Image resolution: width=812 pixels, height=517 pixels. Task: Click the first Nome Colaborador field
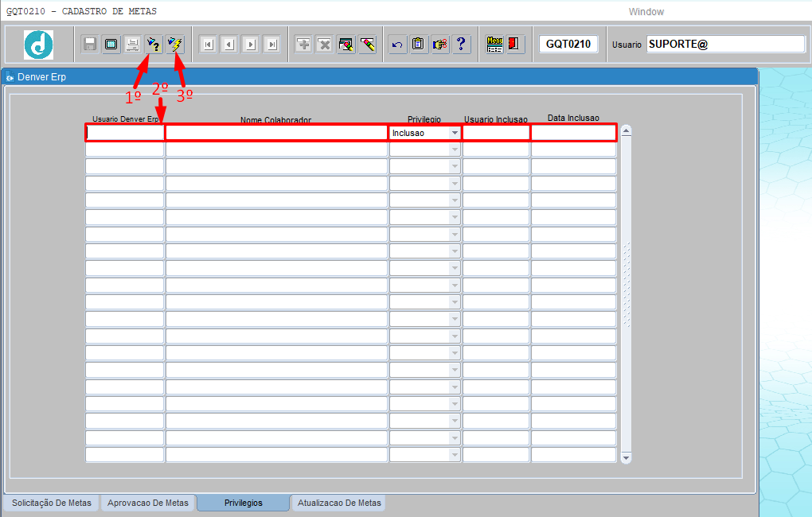click(275, 133)
